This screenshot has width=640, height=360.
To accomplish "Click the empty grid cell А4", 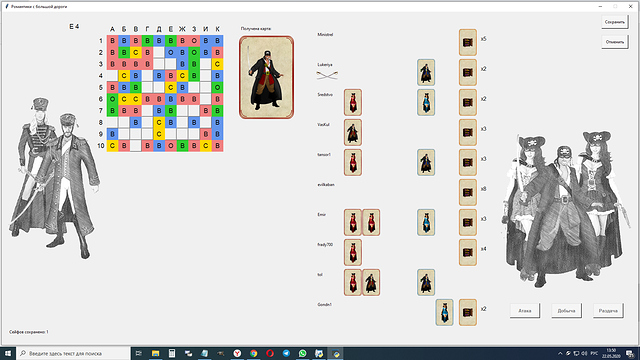I will 112,76.
